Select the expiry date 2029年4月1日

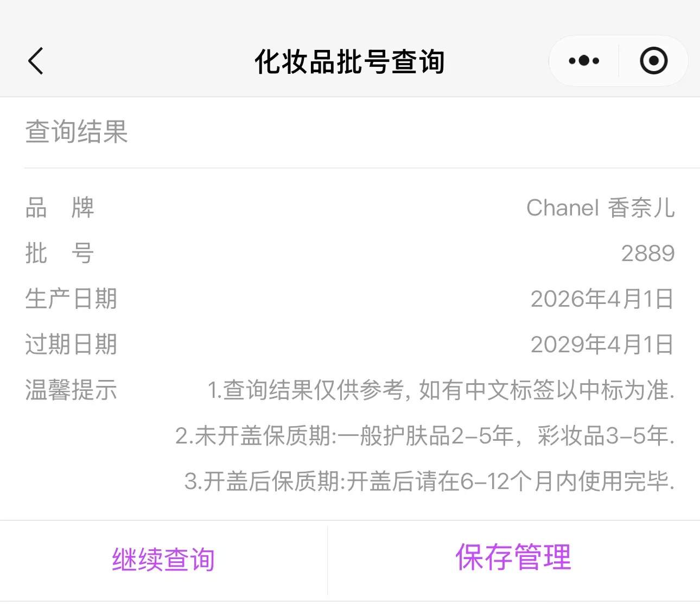(x=602, y=345)
